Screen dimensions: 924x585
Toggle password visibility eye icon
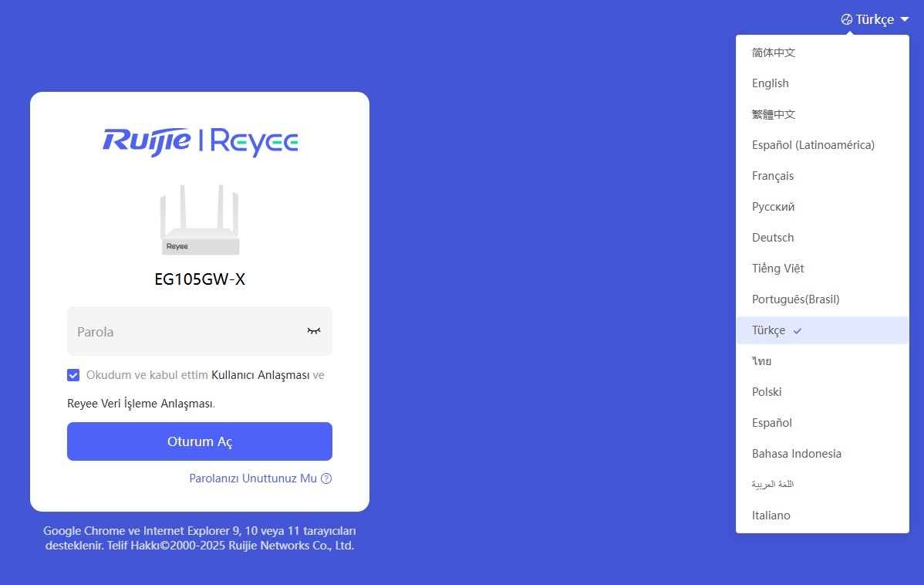[x=313, y=331]
